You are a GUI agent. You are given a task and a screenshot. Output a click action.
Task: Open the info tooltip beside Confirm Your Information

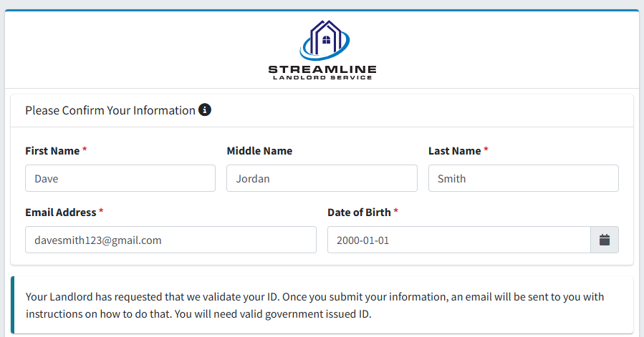205,109
